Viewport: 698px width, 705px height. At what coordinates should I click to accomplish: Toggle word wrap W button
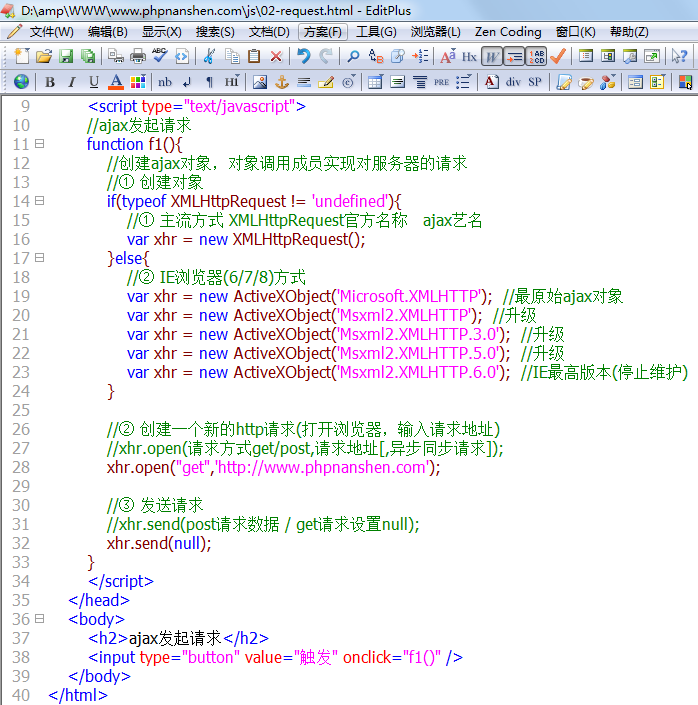[x=492, y=57]
